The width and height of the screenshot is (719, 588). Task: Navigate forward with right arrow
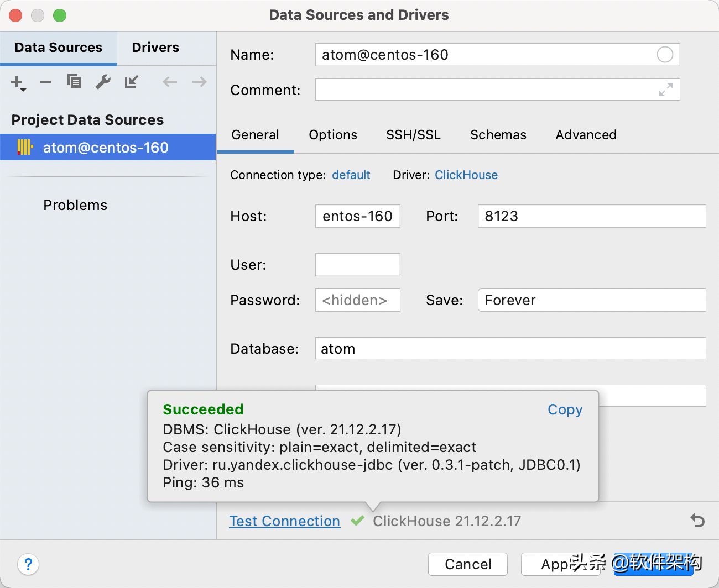click(x=200, y=82)
